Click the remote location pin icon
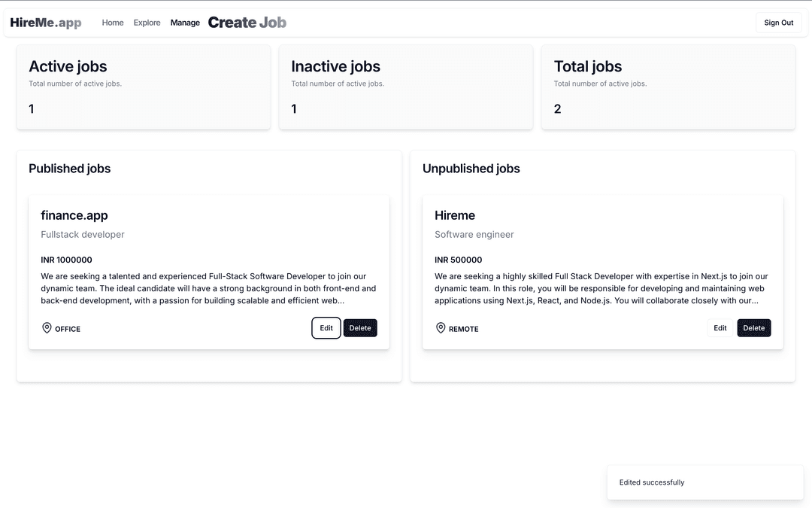Image resolution: width=812 pixels, height=508 pixels. [x=441, y=328]
